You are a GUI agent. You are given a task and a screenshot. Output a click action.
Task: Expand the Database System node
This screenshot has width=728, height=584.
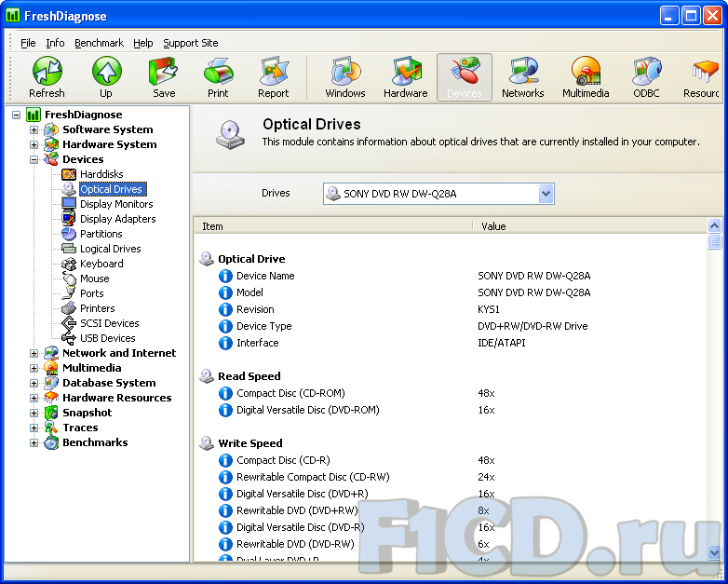[x=34, y=383]
